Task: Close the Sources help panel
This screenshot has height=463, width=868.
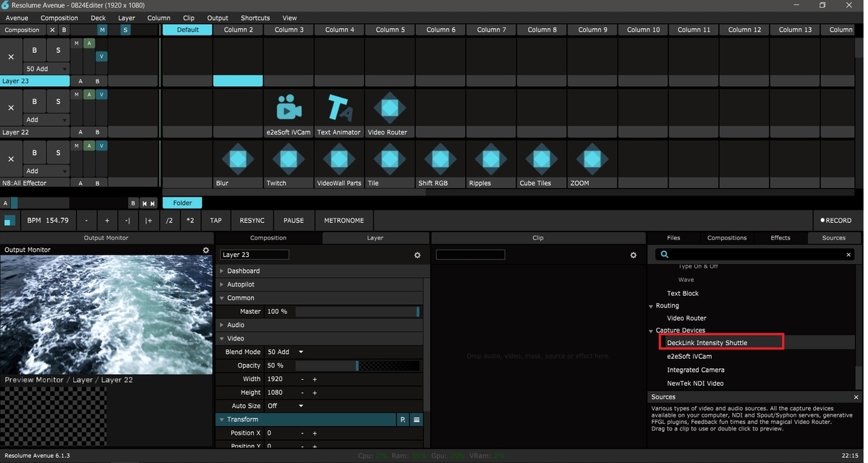Action: [856, 397]
